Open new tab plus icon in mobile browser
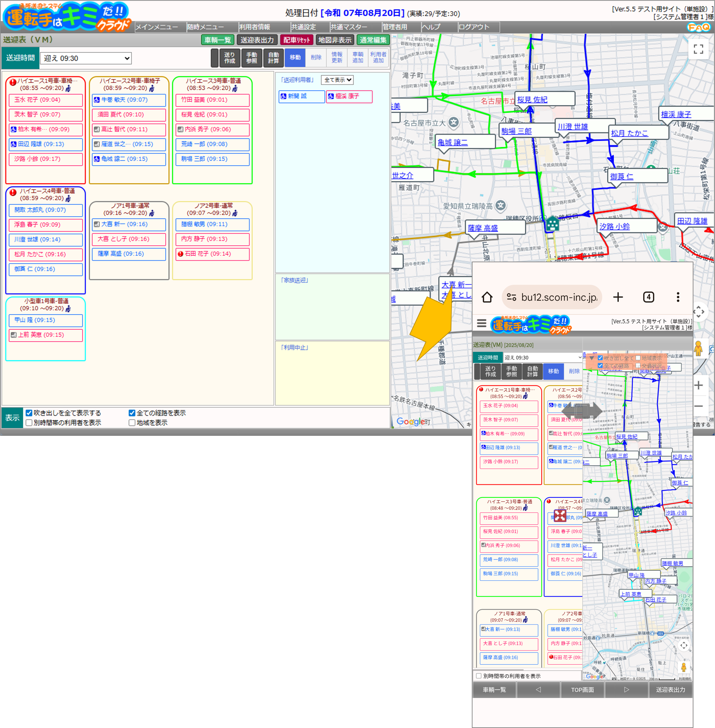This screenshot has height=728, width=715. 618,297
